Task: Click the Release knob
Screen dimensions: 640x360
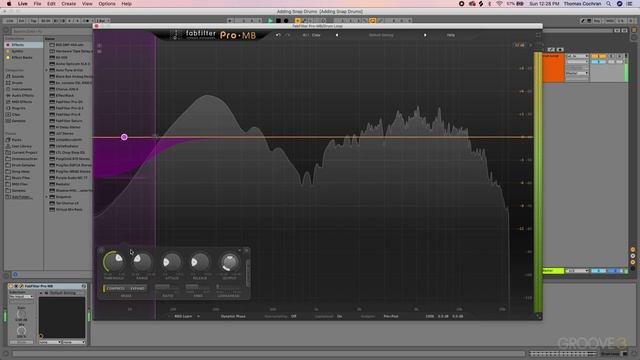Action: (x=200, y=262)
